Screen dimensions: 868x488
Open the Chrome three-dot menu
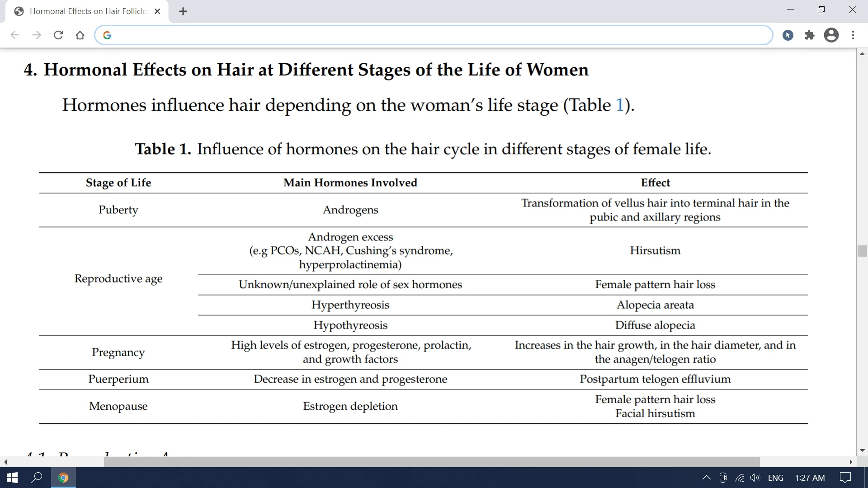pyautogui.click(x=853, y=35)
